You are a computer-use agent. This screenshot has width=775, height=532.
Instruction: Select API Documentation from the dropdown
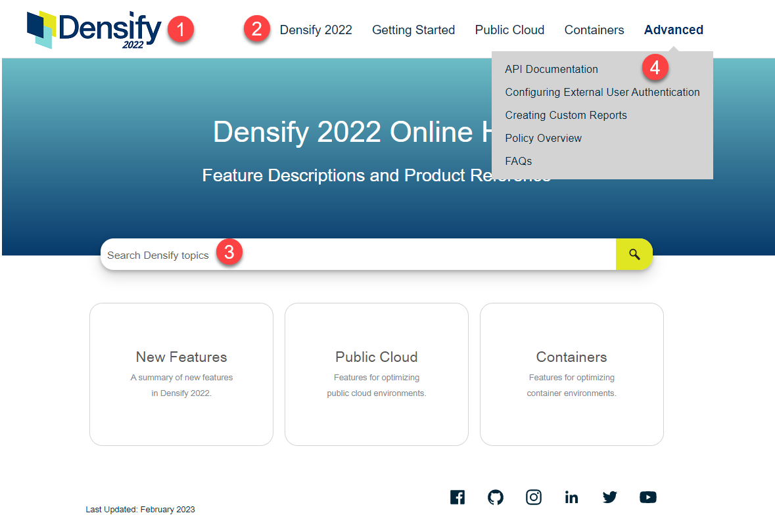[x=551, y=69]
